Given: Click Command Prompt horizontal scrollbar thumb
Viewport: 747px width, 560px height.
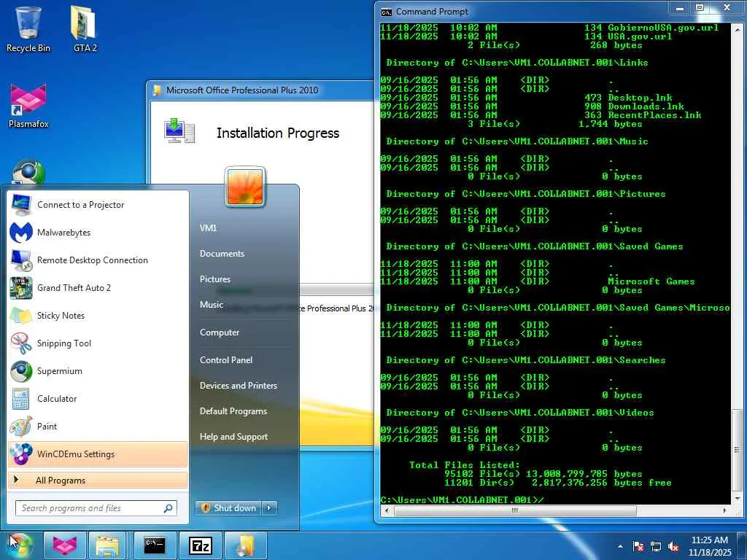Looking at the screenshot, I should click(x=516, y=510).
